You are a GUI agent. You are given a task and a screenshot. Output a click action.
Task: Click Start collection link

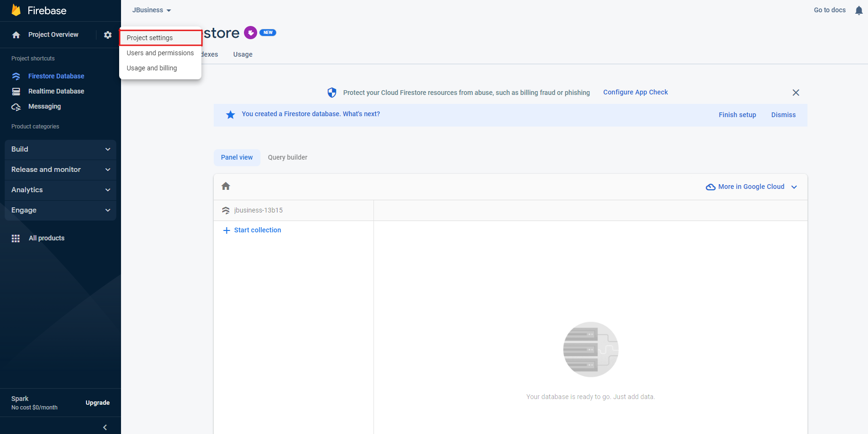[x=257, y=230]
